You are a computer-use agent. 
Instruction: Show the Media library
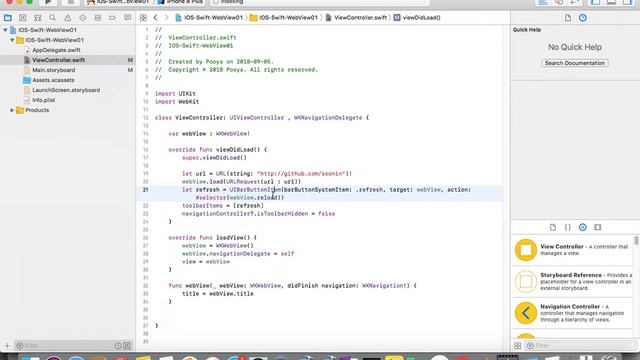(x=598, y=227)
